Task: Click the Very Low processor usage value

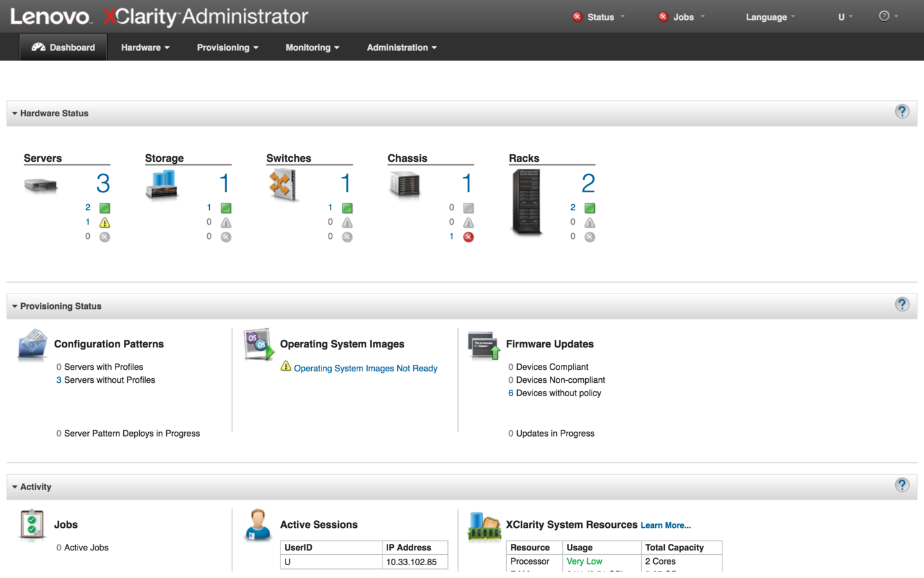Action: pyautogui.click(x=585, y=561)
